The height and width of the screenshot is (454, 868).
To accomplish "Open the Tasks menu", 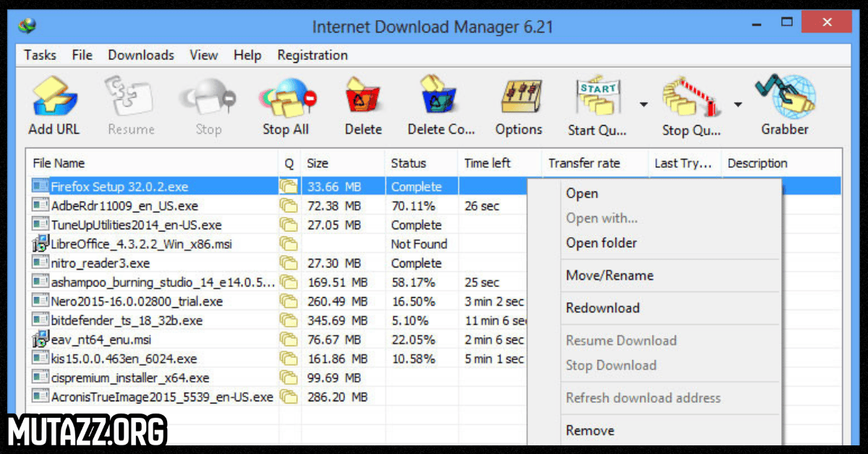I will 40,56.
